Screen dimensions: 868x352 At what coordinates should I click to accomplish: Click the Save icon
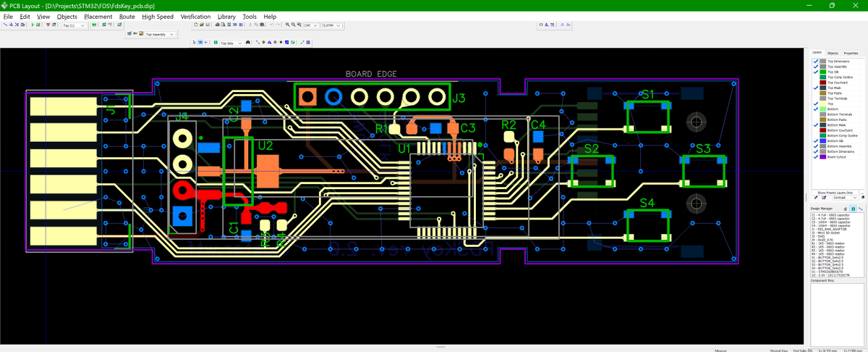coord(208,25)
